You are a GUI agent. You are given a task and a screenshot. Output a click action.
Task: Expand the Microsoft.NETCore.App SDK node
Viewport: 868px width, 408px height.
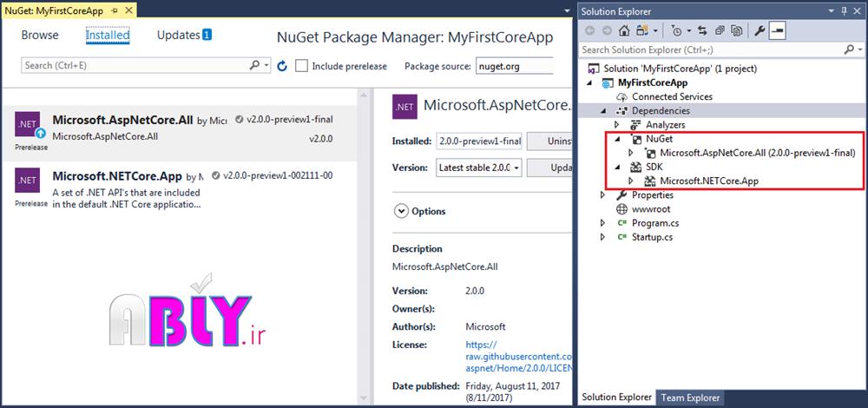click(631, 181)
